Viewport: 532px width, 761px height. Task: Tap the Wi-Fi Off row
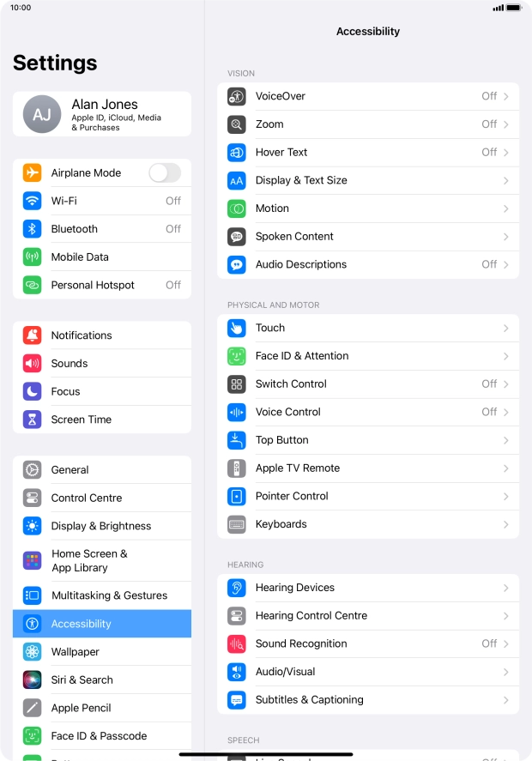click(x=102, y=201)
